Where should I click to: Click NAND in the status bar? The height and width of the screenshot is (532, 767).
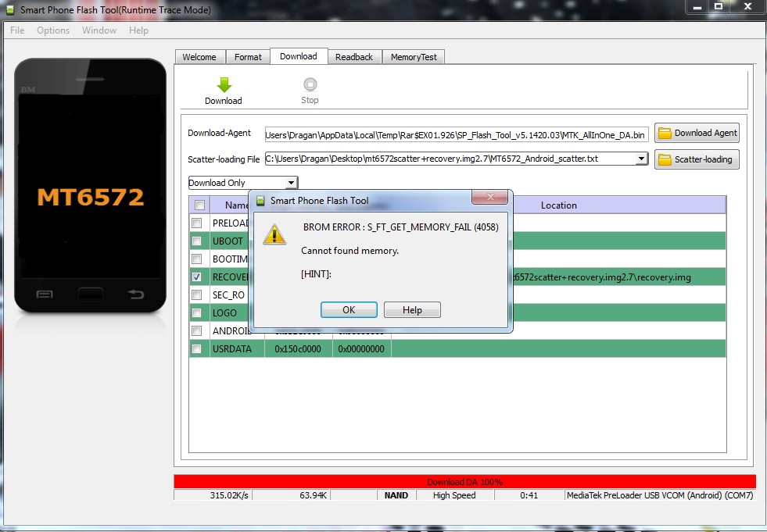(396, 495)
